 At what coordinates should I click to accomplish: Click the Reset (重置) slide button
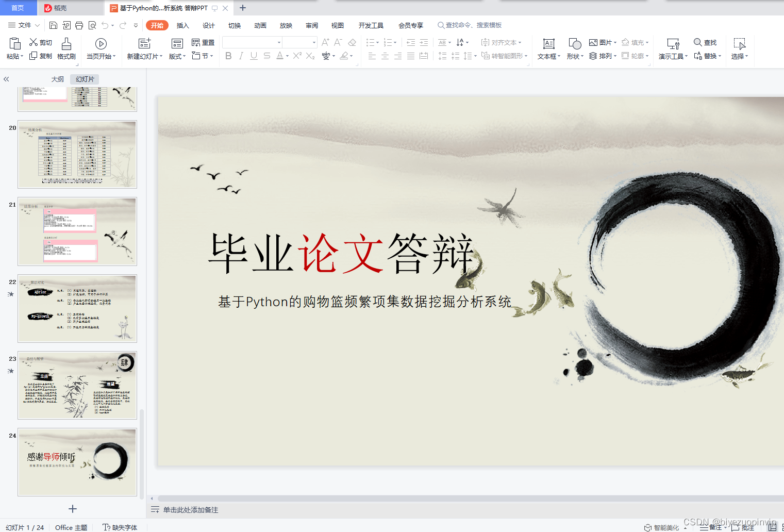[x=203, y=42]
